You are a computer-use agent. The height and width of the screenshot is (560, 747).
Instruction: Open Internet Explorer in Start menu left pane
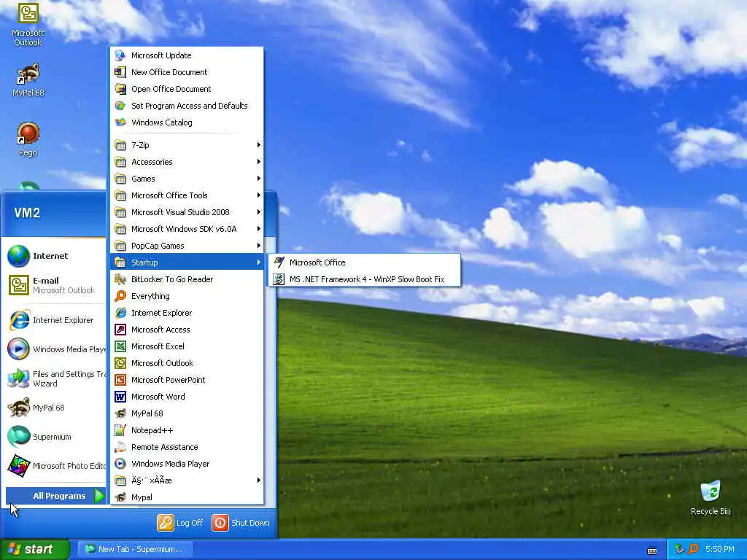[55, 320]
